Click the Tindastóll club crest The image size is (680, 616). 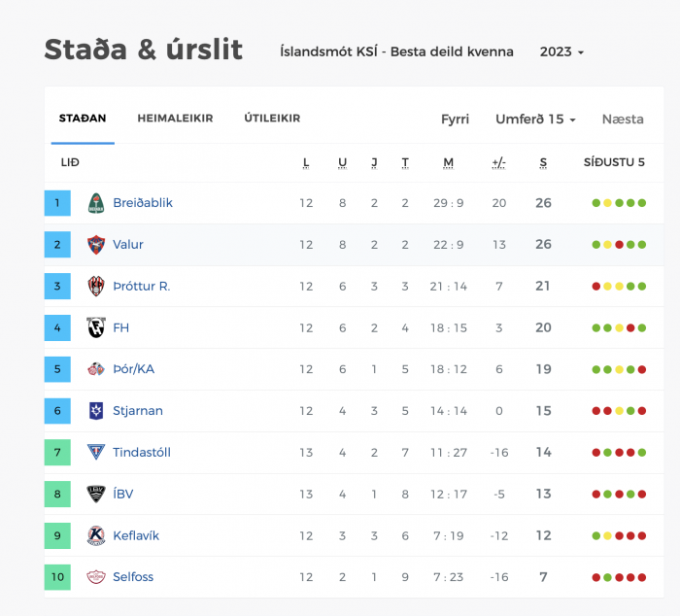(96, 452)
